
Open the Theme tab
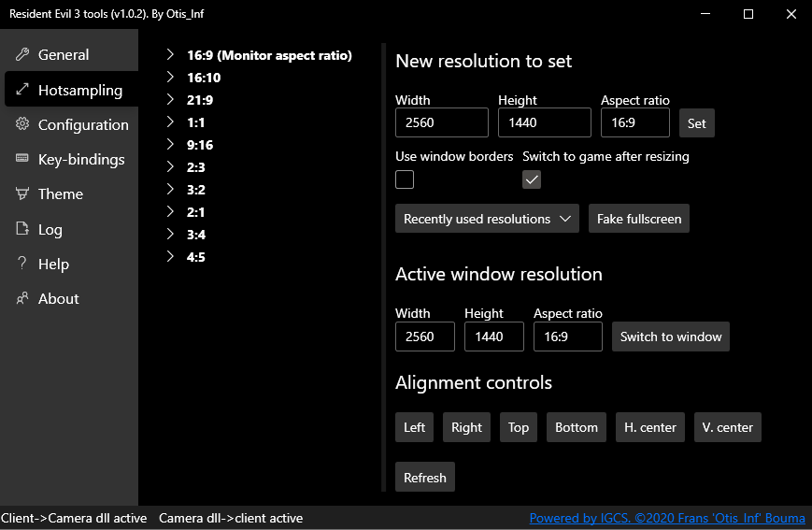(x=71, y=193)
